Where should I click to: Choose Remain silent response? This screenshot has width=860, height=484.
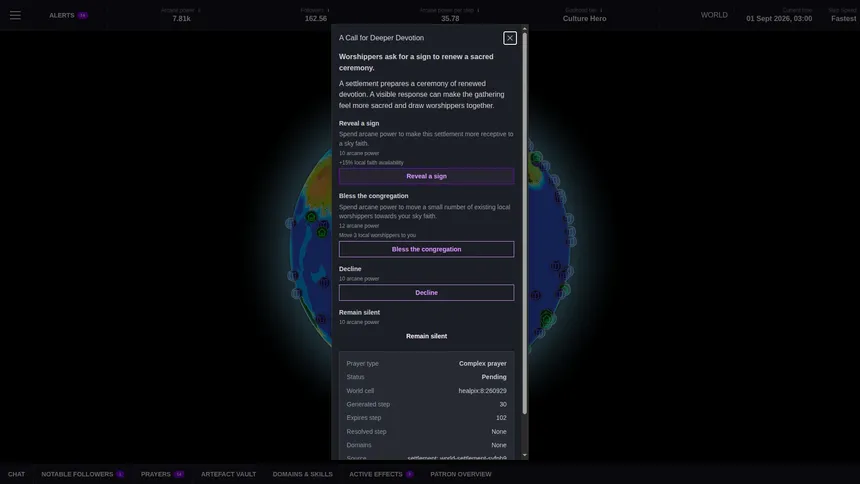[426, 336]
